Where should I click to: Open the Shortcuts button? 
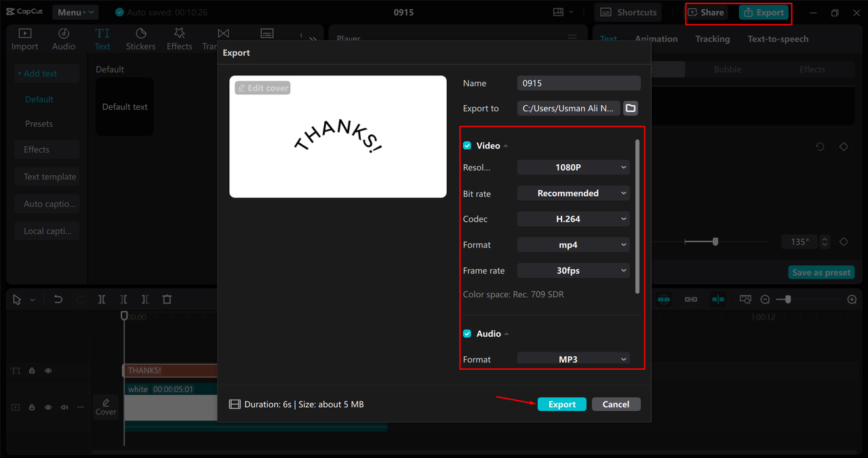coord(629,12)
